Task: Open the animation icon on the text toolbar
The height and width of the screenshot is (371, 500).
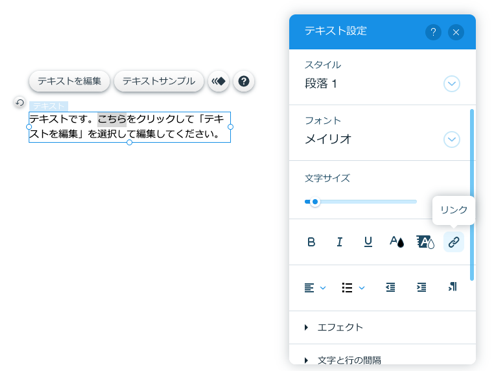Action: pos(218,81)
